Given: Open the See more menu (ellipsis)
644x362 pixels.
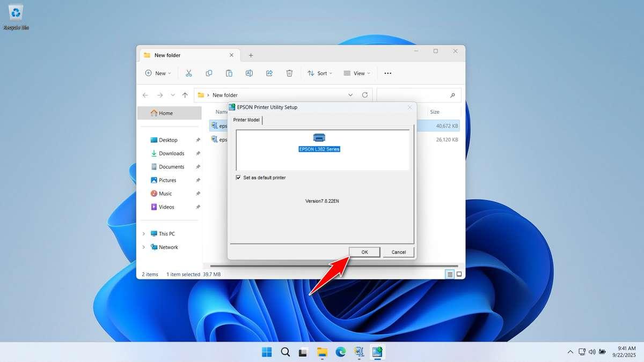Looking at the screenshot, I should 387,73.
